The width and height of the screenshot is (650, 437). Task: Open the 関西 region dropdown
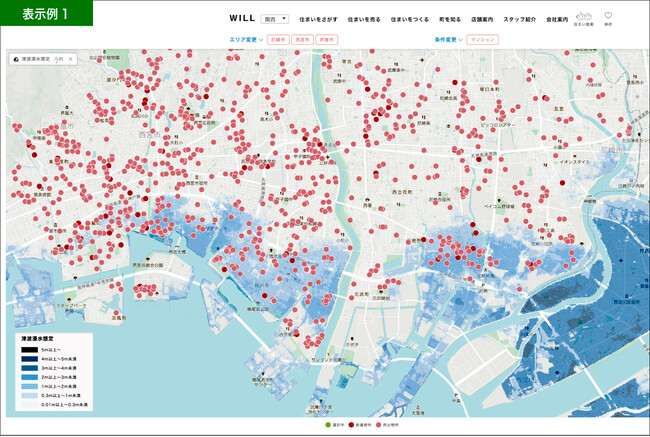(274, 19)
